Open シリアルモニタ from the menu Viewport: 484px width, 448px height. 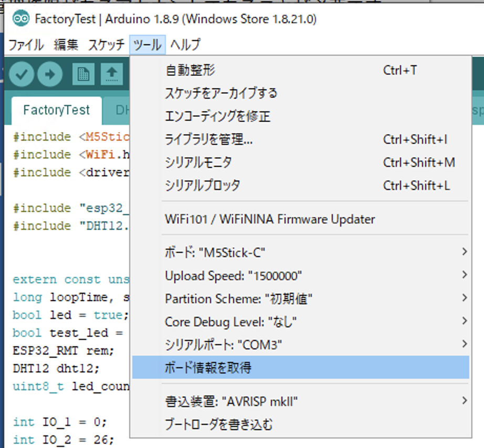[301, 163]
